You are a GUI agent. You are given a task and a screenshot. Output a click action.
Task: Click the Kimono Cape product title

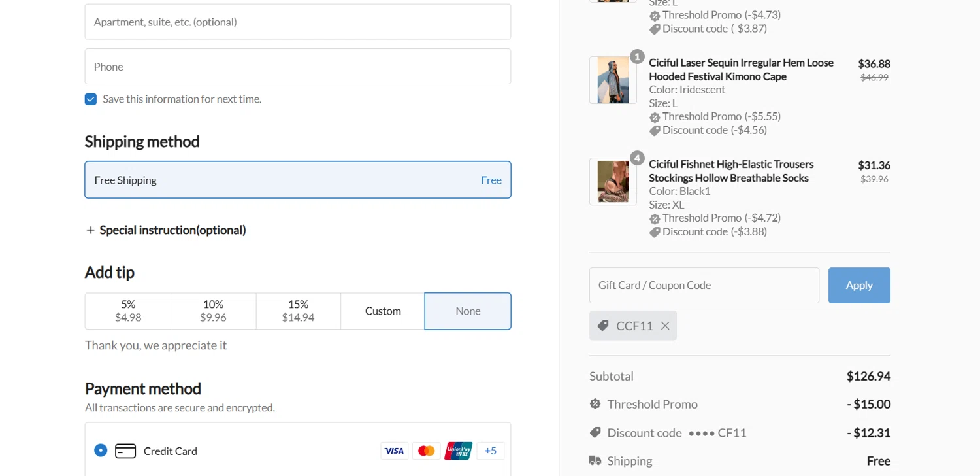(x=741, y=69)
